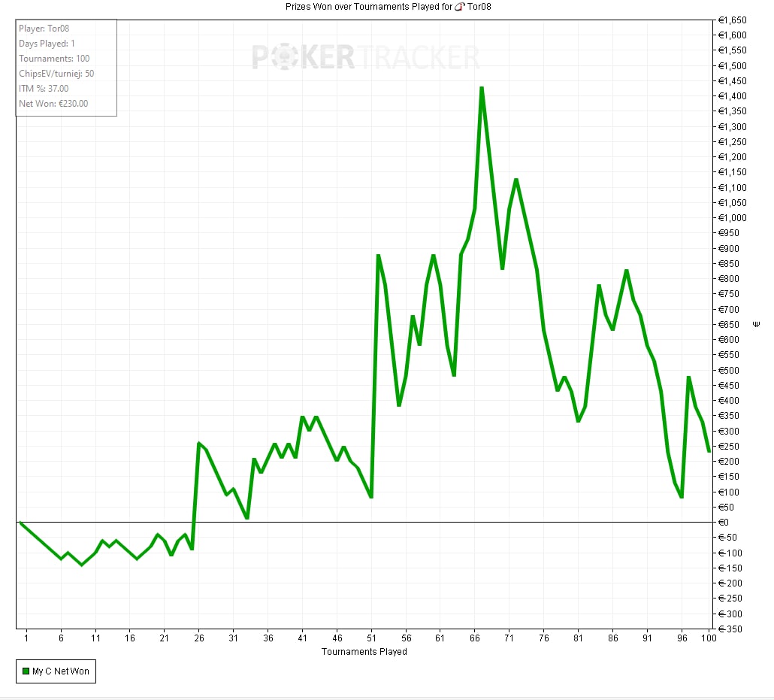Click the green My C Net Won legend swatch
The height and width of the screenshot is (700, 774).
coord(26,671)
